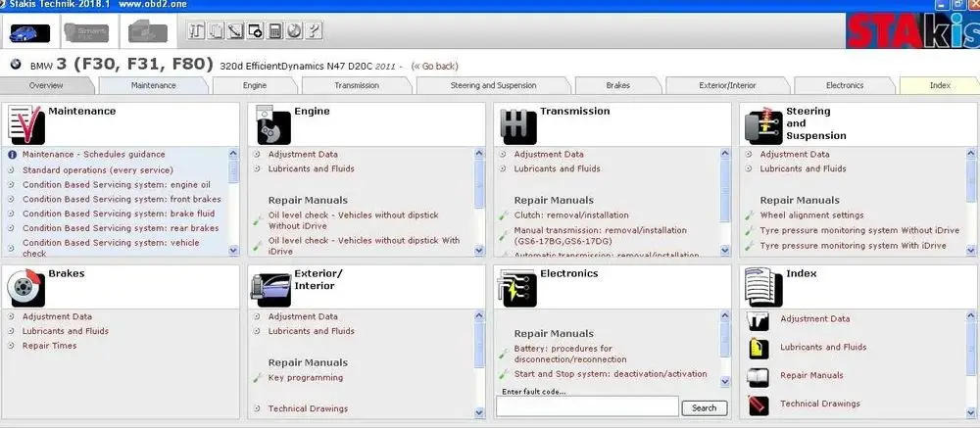Switch to the Transmission tab

coord(357,85)
